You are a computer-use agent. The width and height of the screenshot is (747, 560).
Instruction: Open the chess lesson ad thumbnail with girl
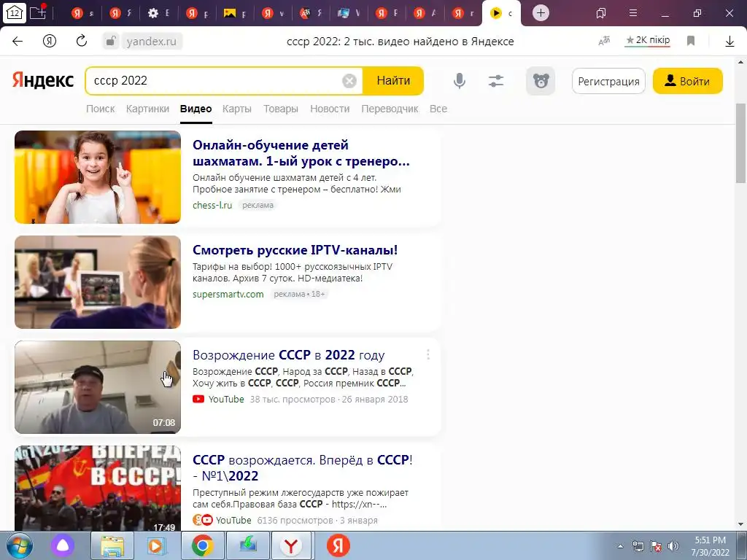[98, 177]
